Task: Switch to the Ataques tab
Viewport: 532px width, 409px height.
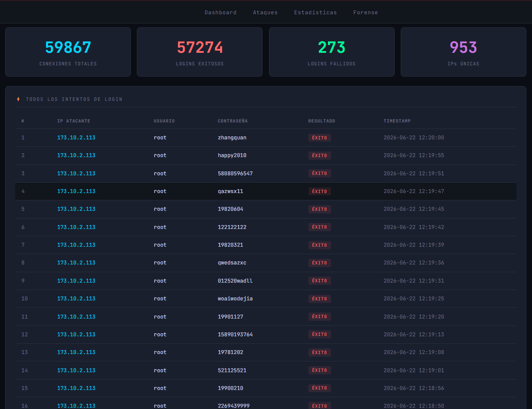Action: (x=265, y=13)
